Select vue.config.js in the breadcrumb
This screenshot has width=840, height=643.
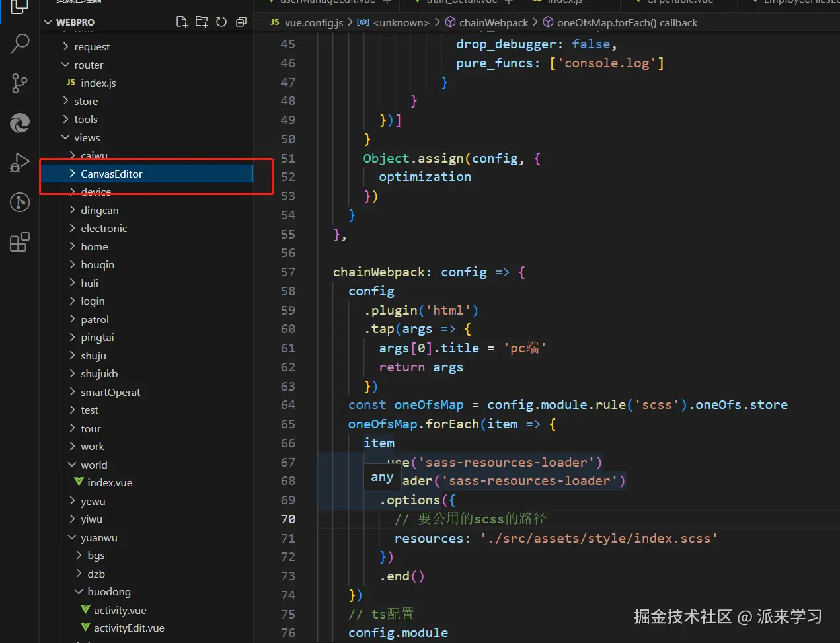coord(313,22)
